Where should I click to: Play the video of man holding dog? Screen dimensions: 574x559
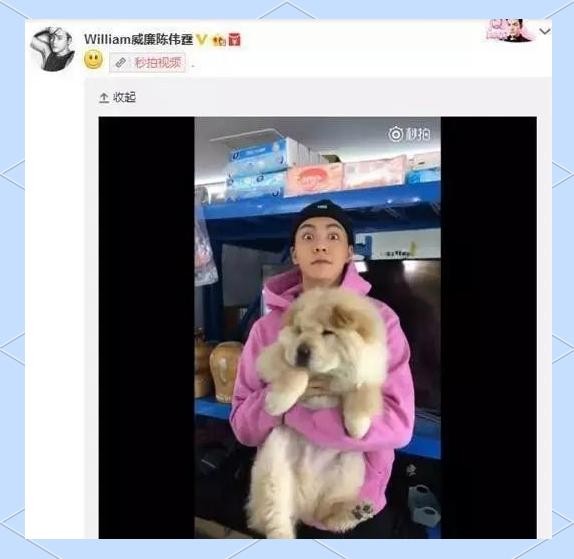317,327
